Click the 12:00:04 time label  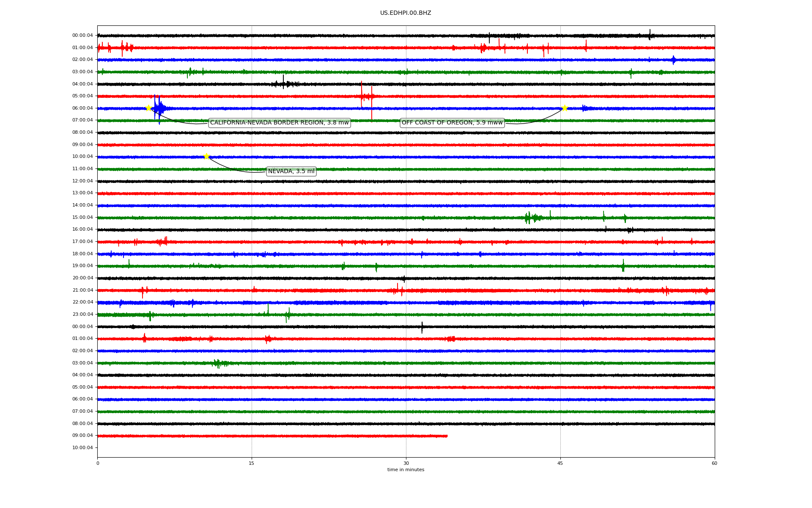coord(82,181)
